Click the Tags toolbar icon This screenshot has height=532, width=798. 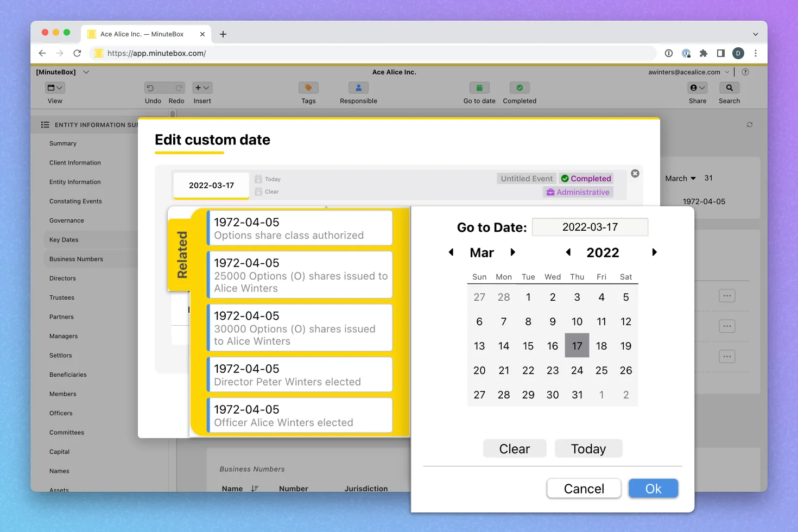coord(308,88)
